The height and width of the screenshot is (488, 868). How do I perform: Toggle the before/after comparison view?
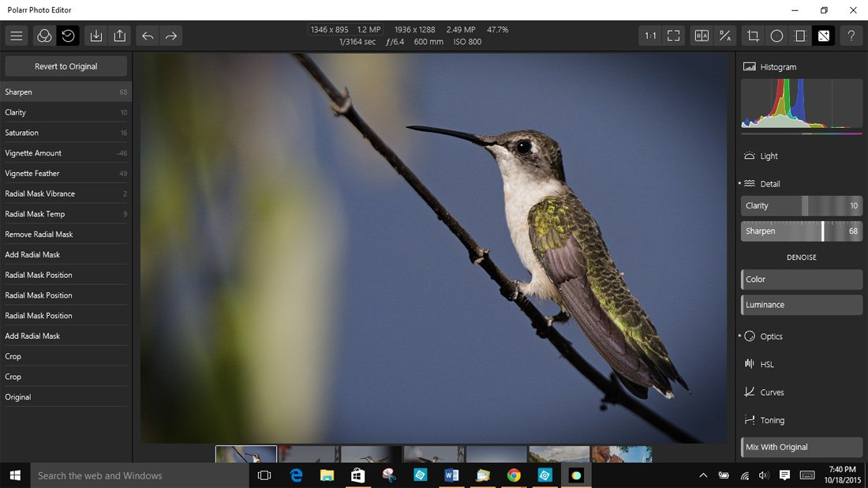tap(701, 36)
